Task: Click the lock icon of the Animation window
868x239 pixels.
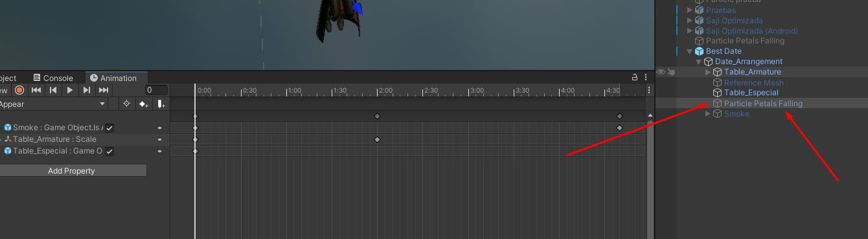Action: point(635,77)
